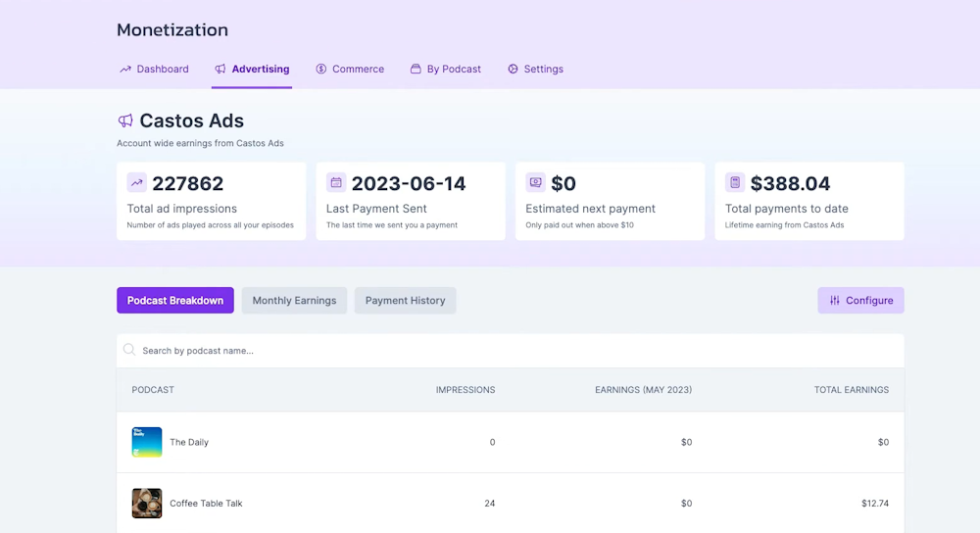980x533 pixels.
Task: Click the EARNINGS (MAY 2023) column header
Action: [x=643, y=389]
